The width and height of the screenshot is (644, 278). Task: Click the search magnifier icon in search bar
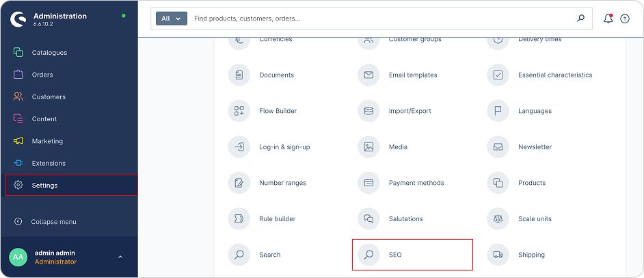pos(581,18)
